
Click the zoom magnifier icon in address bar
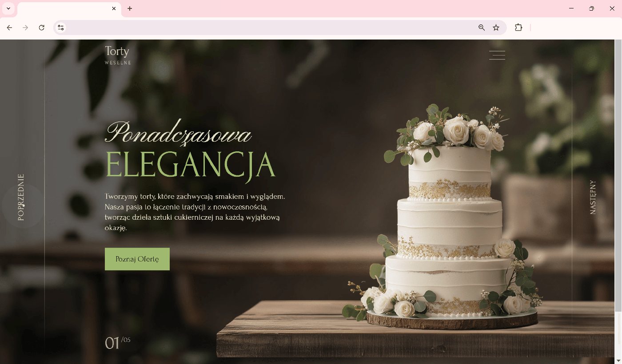tap(482, 28)
